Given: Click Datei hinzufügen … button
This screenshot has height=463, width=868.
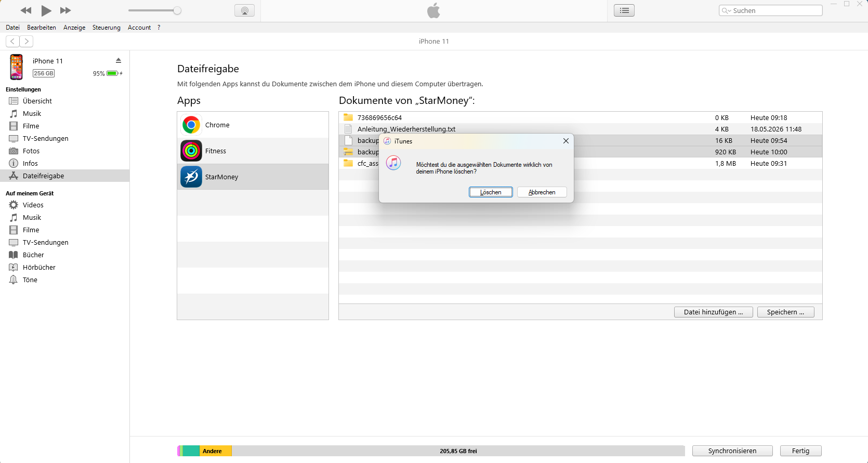Looking at the screenshot, I should [713, 312].
